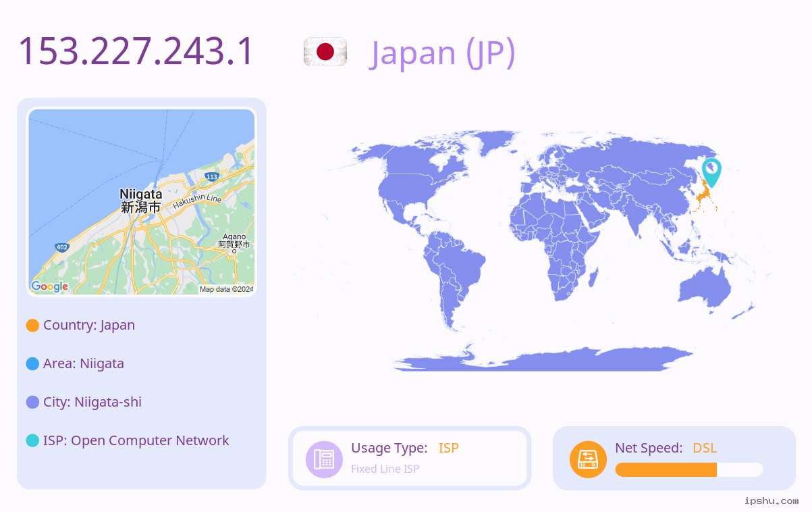This screenshot has width=812, height=512.
Task: Click the Japan (JP) heading
Action: point(442,53)
